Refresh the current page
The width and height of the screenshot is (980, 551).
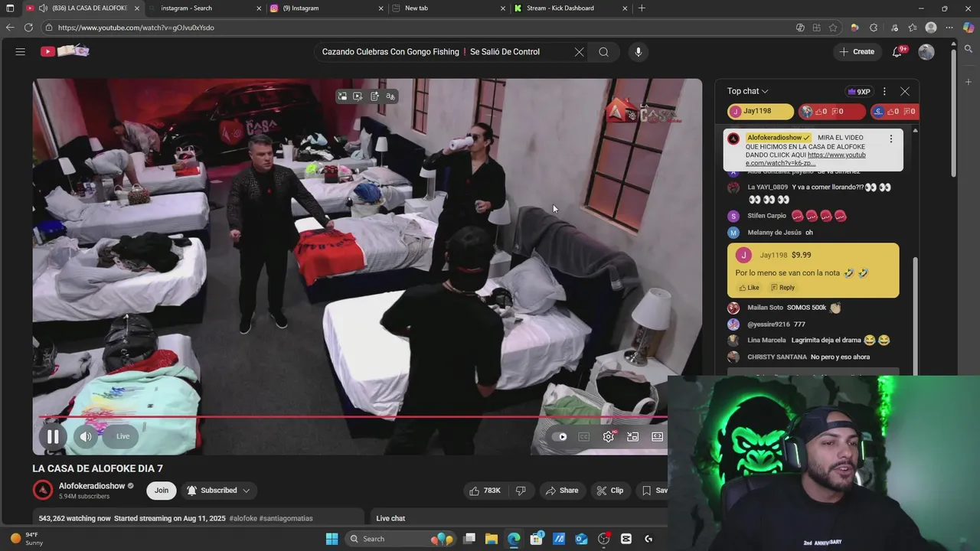point(28,28)
